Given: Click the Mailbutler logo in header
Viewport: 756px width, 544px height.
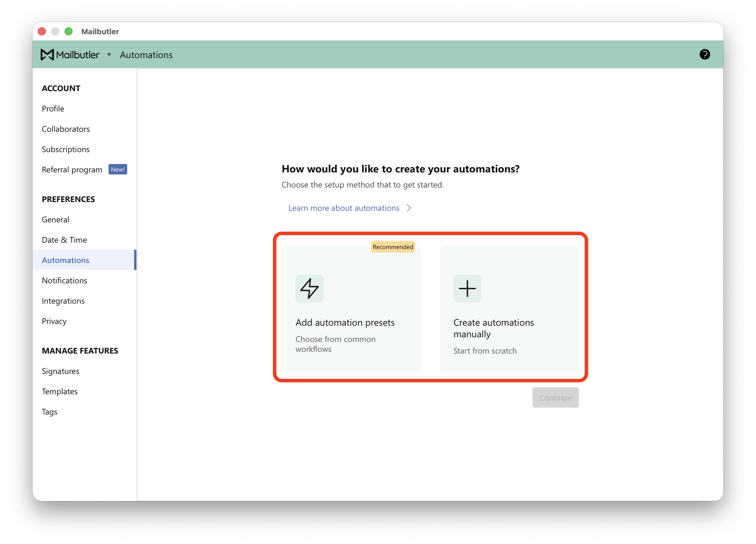Looking at the screenshot, I should (70, 55).
